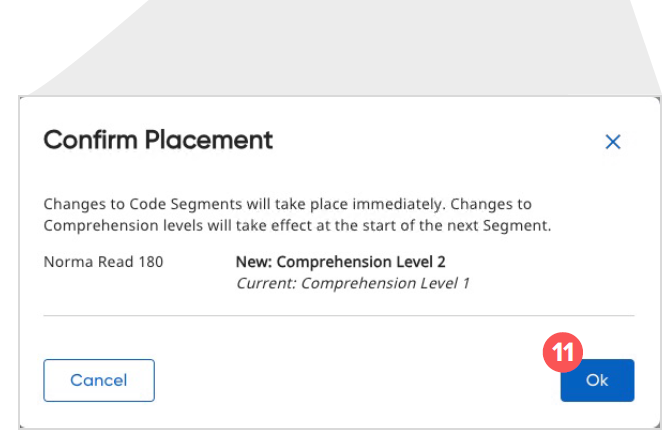The height and width of the screenshot is (433, 672).
Task: Click the words Level 1 in italic text
Action: [x=446, y=283]
